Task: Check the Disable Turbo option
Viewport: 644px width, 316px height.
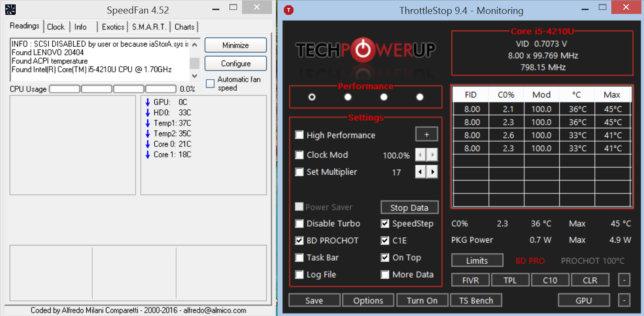Action: (x=299, y=224)
